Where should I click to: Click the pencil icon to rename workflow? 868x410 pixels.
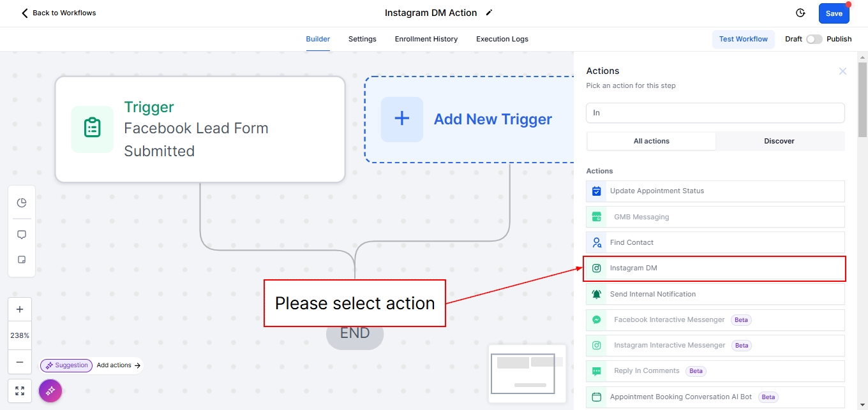point(490,13)
